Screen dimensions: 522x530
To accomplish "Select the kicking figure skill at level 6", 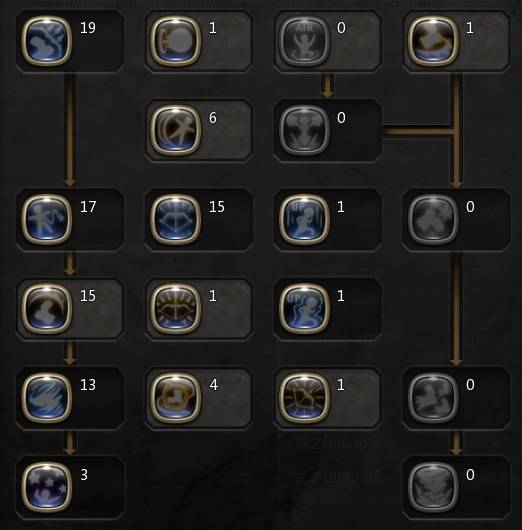I will (x=175, y=130).
